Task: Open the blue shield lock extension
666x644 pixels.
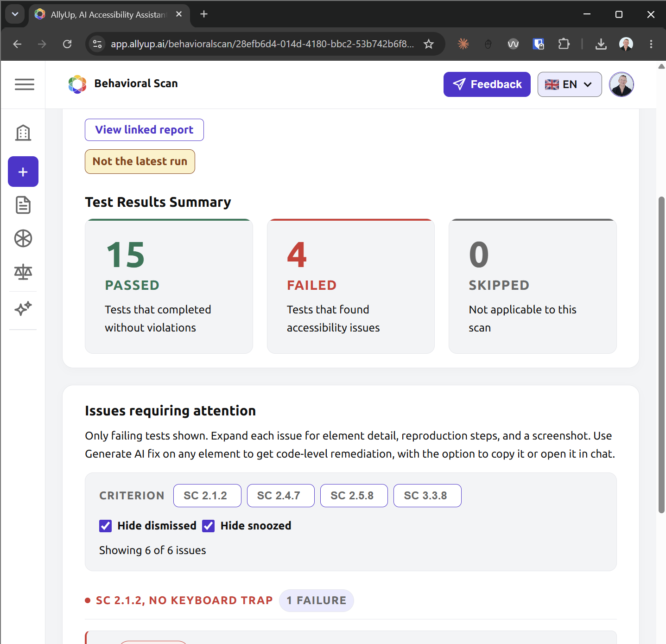Action: (x=538, y=44)
